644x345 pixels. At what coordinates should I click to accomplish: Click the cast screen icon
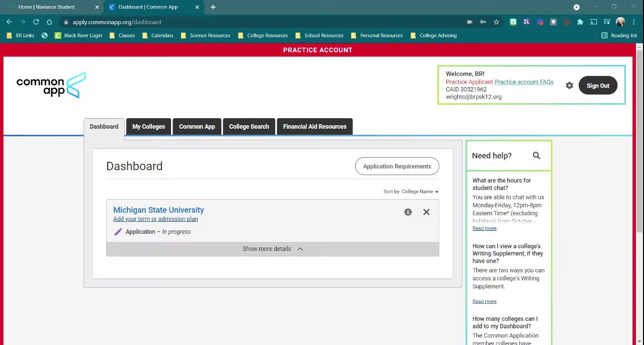click(x=594, y=22)
